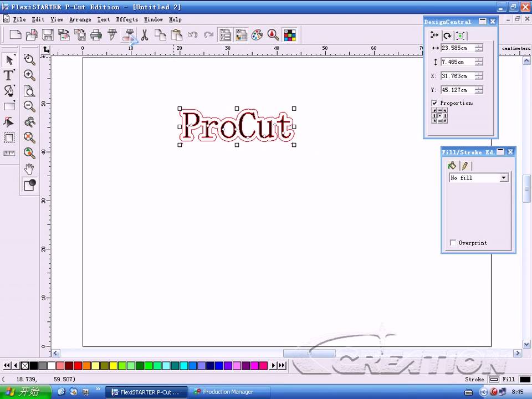Click the palette scroll-right arrow
The image size is (532, 399).
(x=273, y=365)
